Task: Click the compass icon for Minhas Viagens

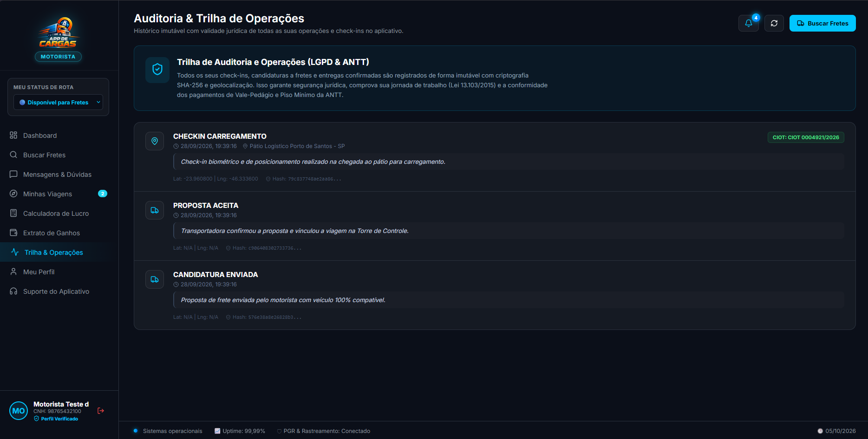Action: [13, 194]
